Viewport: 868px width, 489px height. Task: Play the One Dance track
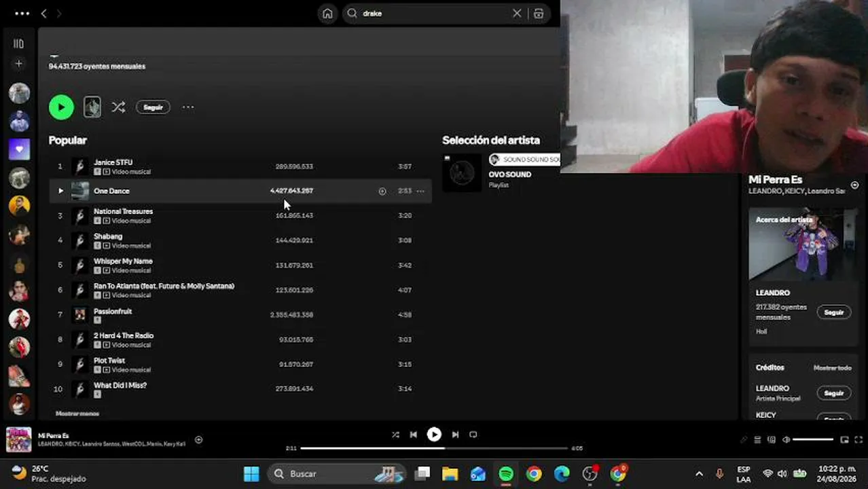pos(60,191)
